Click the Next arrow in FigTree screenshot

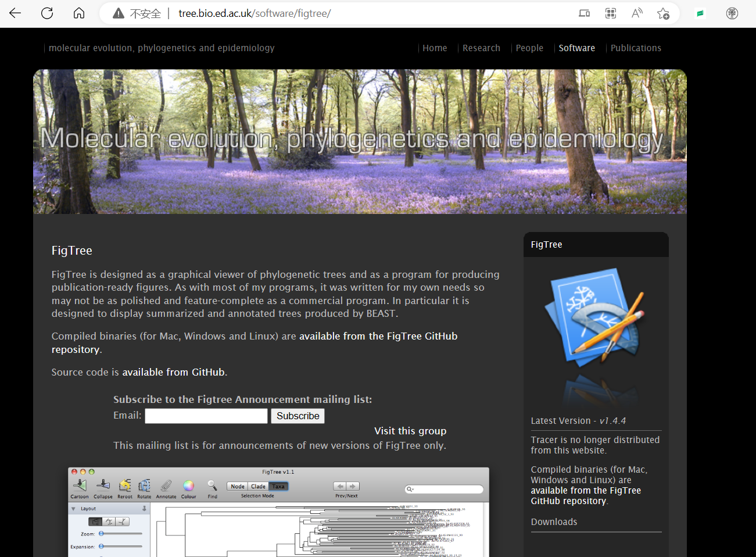pyautogui.click(x=353, y=486)
